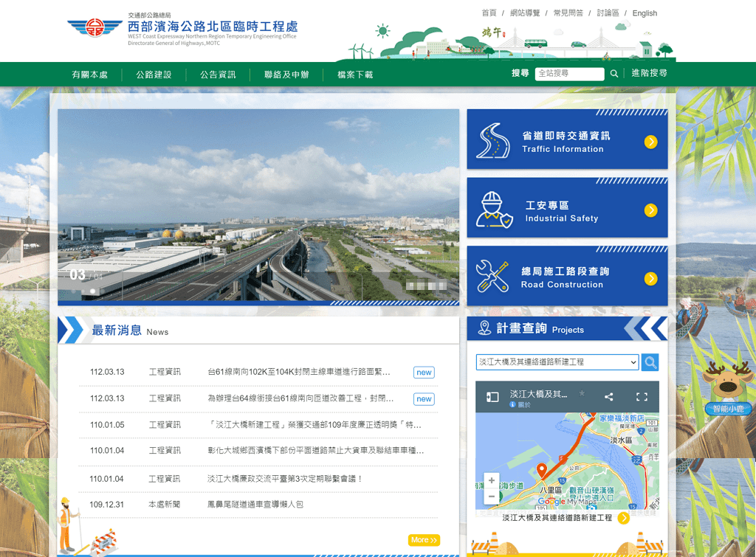Toggle the map side panel icon
This screenshot has width=756, height=557.
point(492,396)
